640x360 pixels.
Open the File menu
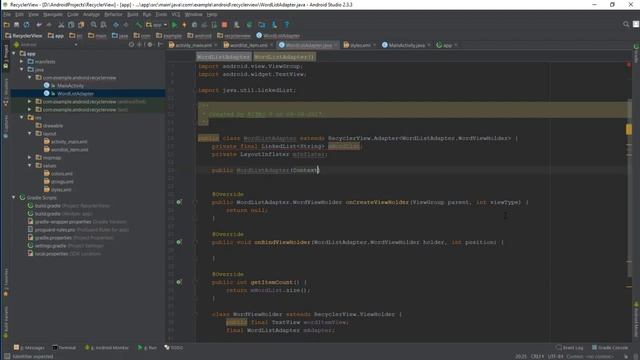(7, 14)
